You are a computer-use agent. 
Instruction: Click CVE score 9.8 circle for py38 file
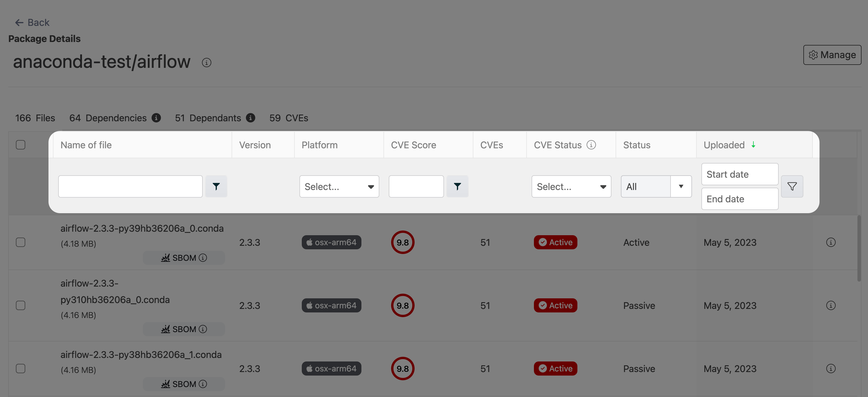click(x=403, y=369)
